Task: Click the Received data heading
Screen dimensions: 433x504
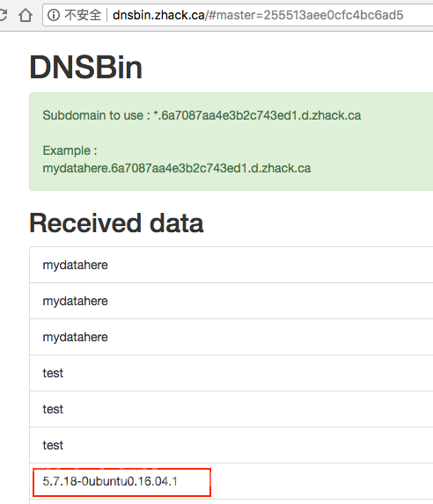Action: [116, 223]
